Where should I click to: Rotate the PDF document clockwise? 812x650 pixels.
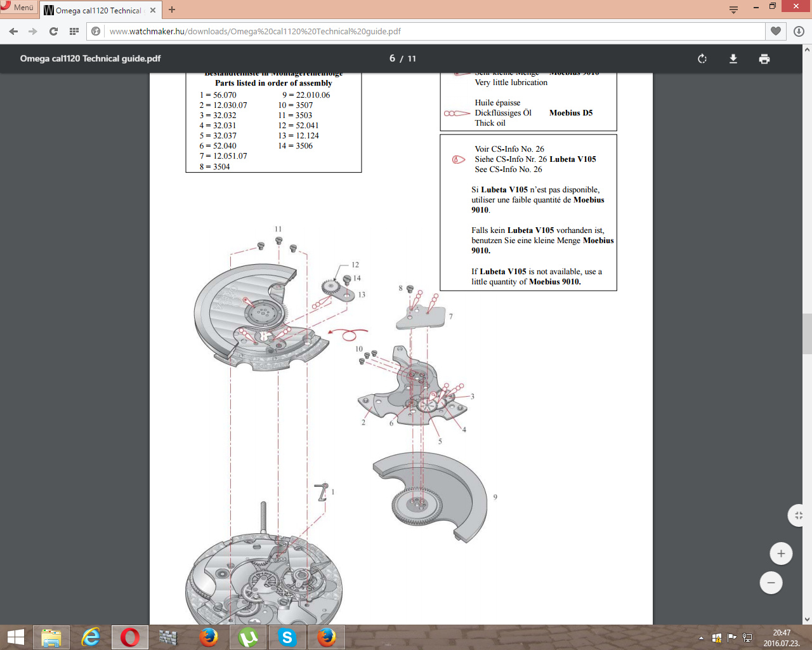point(702,58)
